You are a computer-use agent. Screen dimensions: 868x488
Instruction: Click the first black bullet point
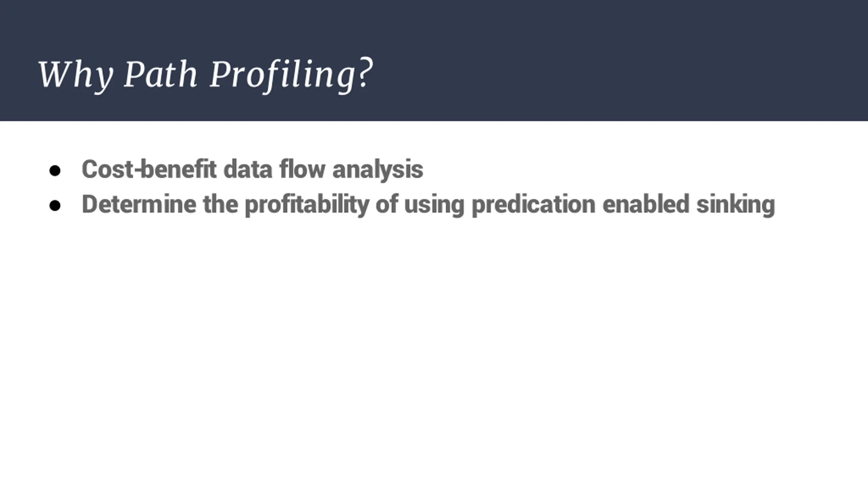click(x=55, y=170)
